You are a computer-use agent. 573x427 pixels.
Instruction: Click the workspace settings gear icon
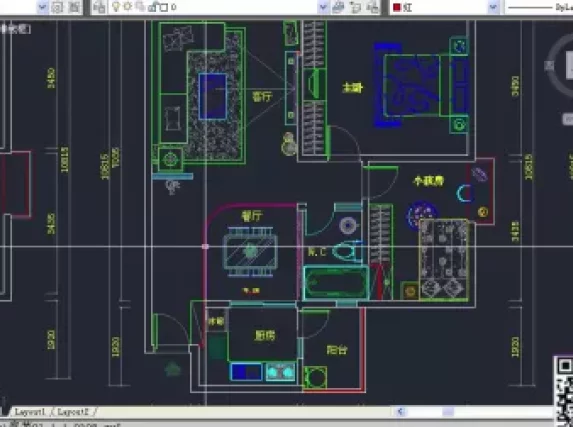[x=57, y=7]
